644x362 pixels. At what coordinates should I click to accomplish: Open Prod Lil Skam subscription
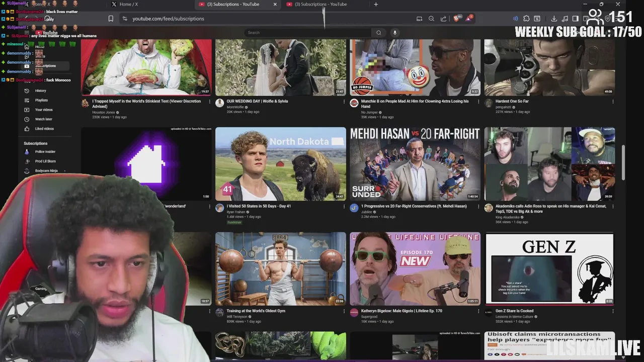pos(44,161)
